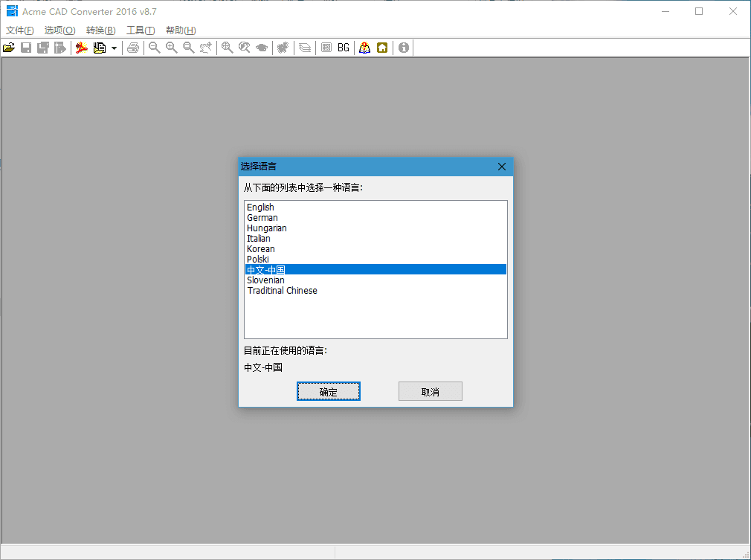Viewport: 751px width, 560px height.
Task: Click the grid pattern toolbar icon
Action: [326, 48]
